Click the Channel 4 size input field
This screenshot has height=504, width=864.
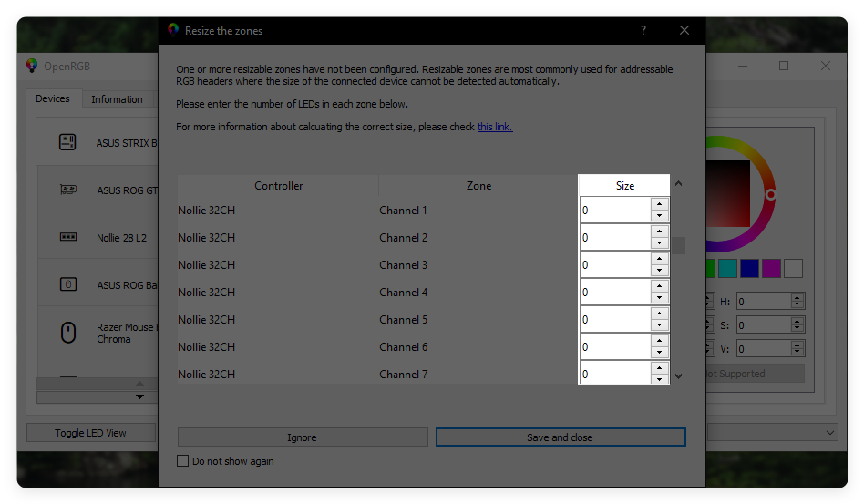[615, 292]
